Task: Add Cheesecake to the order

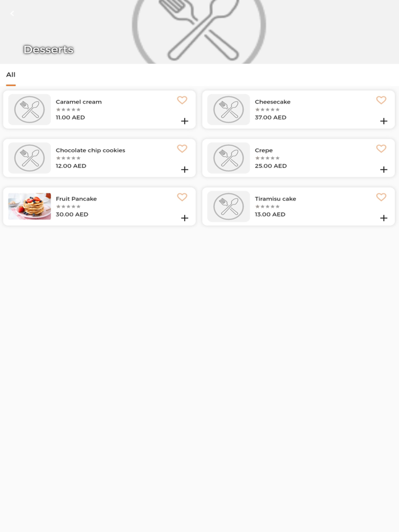Action: point(384,121)
